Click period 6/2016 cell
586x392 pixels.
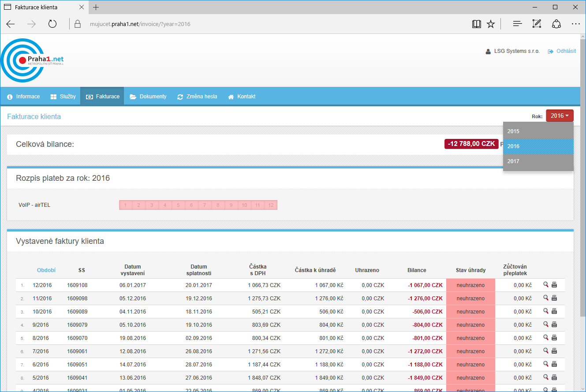point(41,365)
